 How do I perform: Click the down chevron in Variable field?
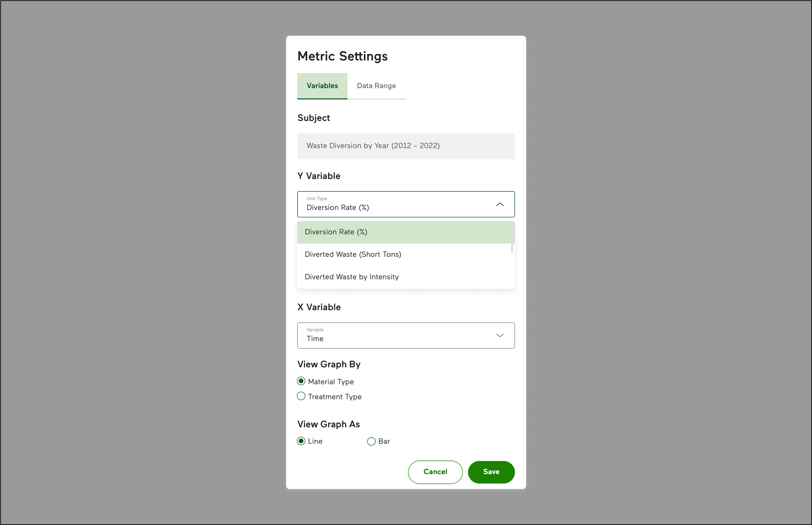500,336
